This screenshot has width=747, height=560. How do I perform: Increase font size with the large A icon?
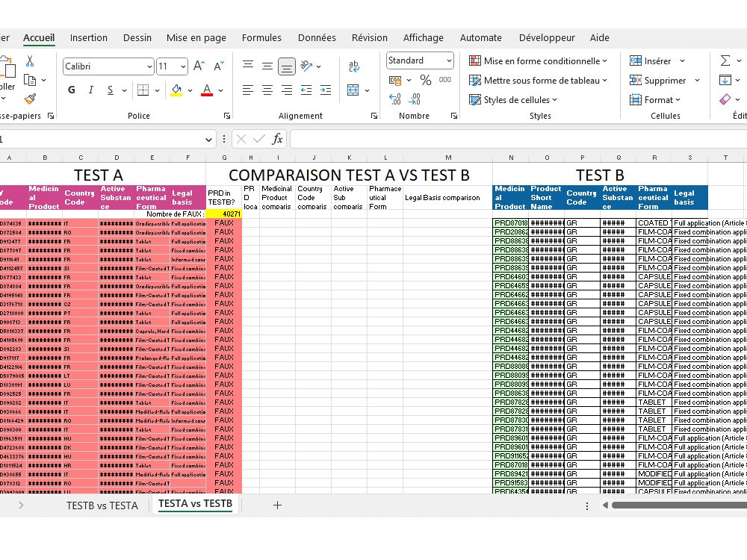(199, 66)
